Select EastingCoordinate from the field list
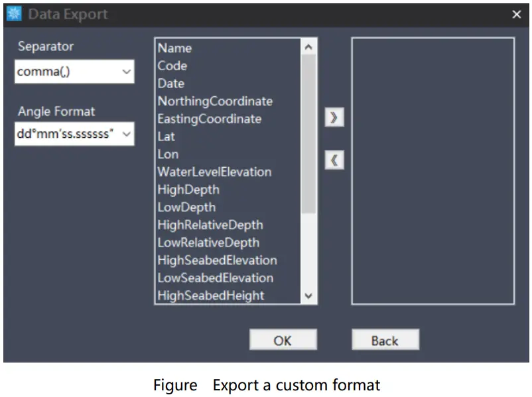532x397 pixels. coord(209,119)
